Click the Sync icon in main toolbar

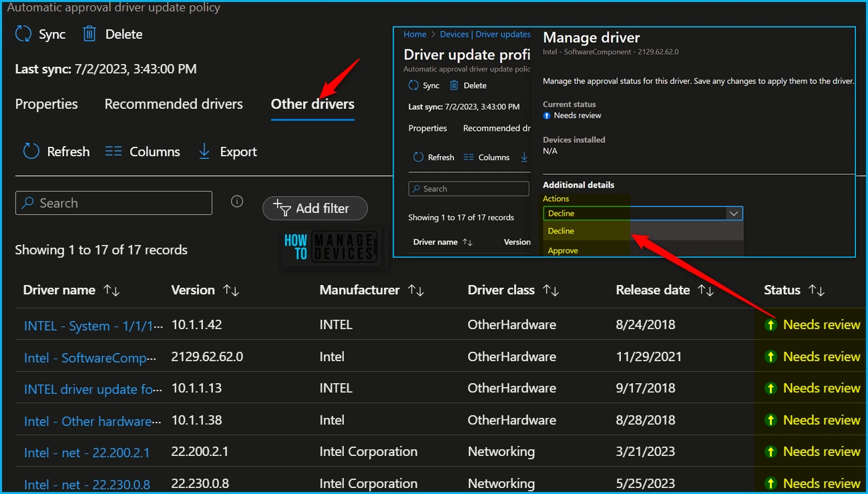point(24,35)
